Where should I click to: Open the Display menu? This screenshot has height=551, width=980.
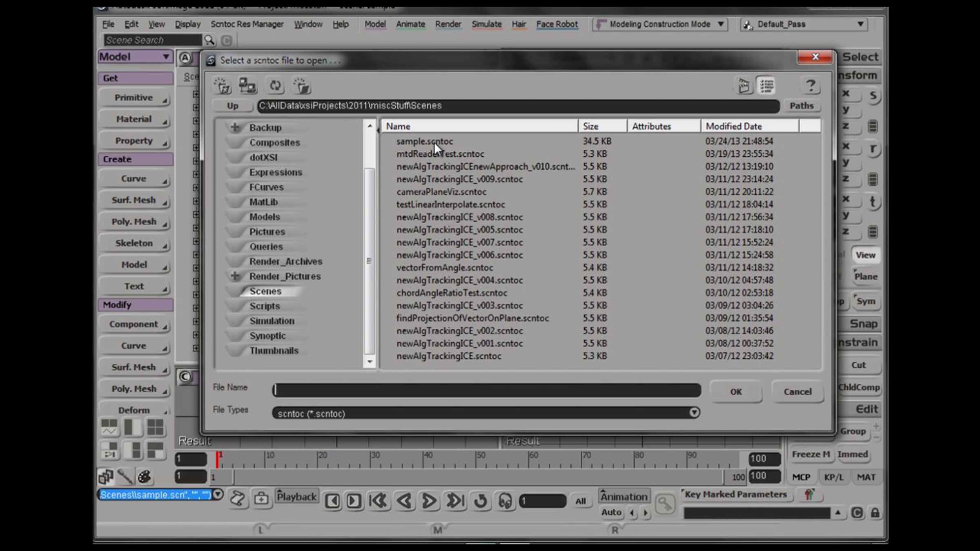(x=188, y=24)
